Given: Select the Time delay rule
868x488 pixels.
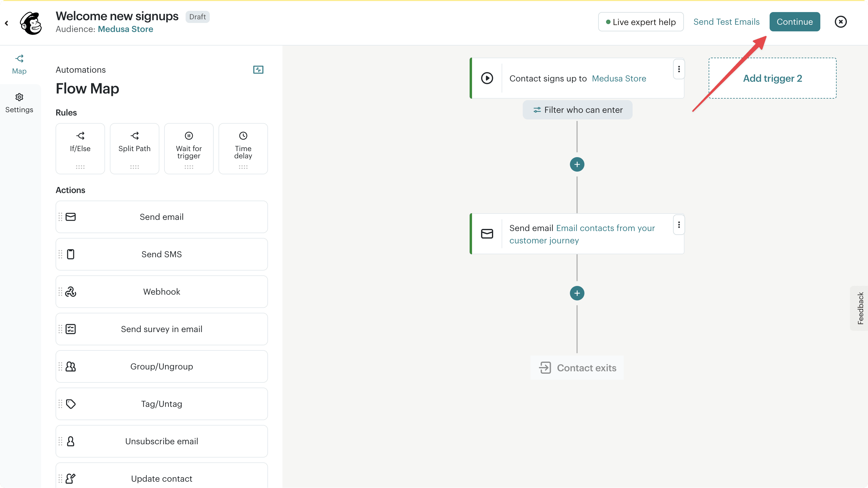Looking at the screenshot, I should pos(243,148).
